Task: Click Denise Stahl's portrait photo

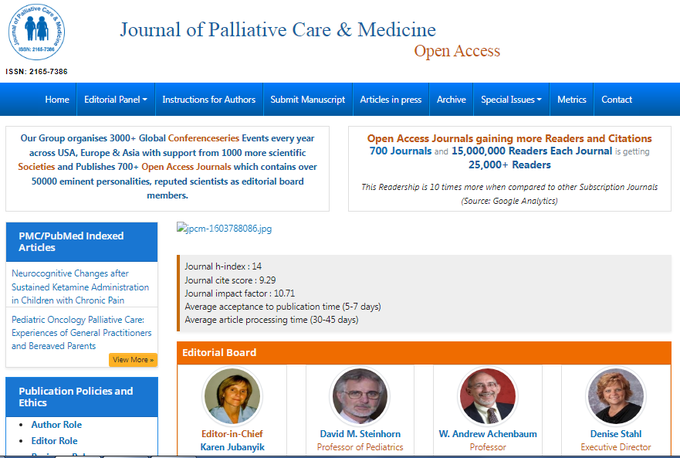Action: click(615, 396)
